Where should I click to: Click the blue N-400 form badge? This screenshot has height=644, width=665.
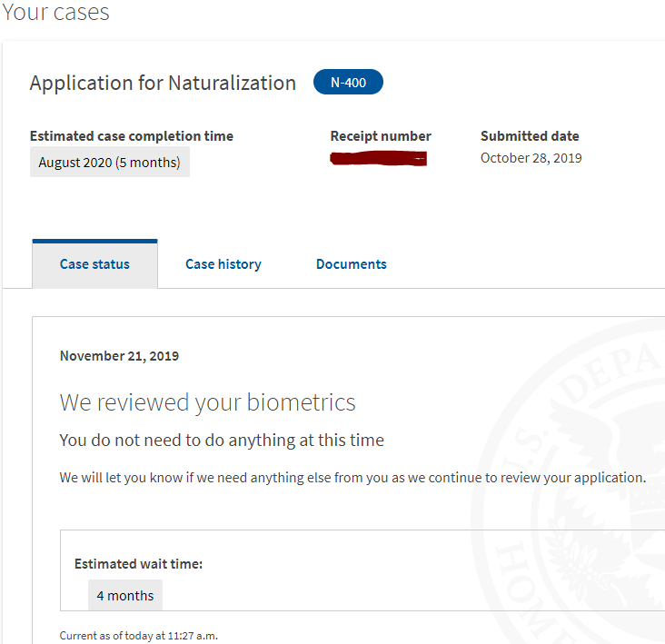(x=348, y=82)
